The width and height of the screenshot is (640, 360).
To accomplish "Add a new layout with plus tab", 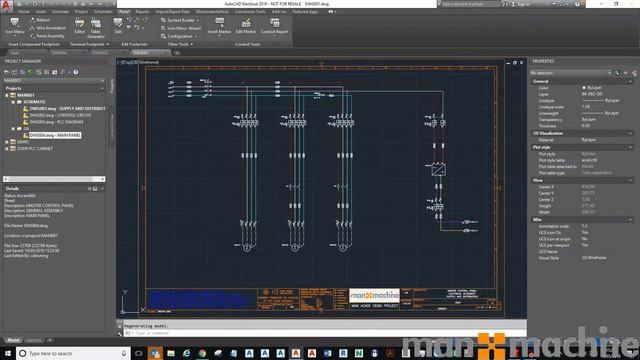I will click(50, 340).
